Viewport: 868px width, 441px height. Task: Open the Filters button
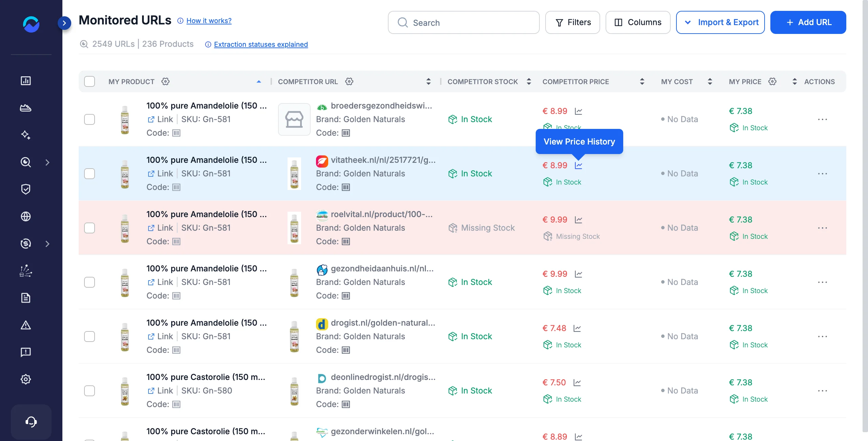[x=573, y=22]
